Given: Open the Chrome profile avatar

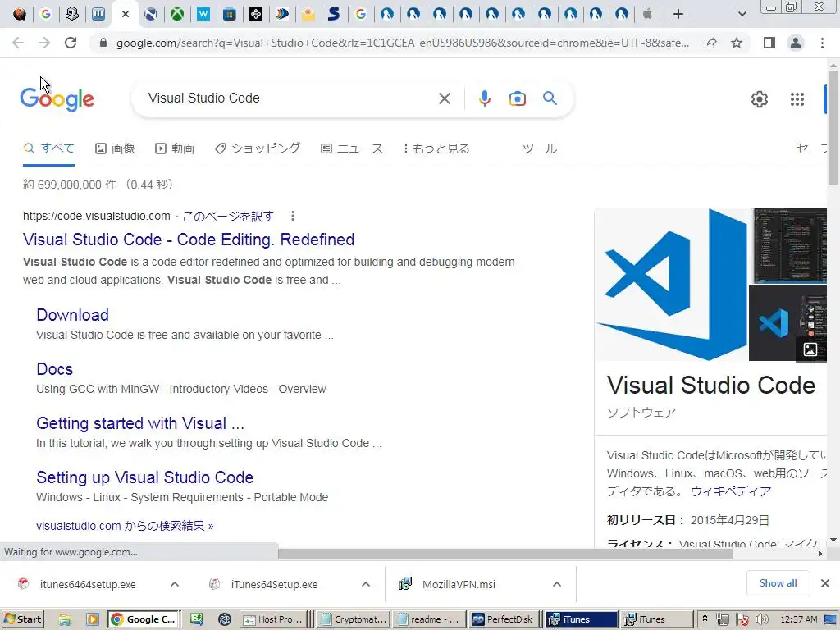Looking at the screenshot, I should click(796, 43).
